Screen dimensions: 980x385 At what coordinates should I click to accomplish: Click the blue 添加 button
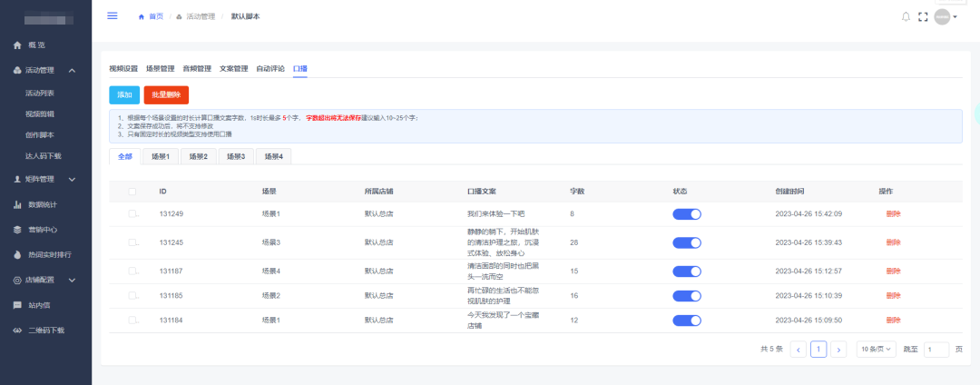tap(124, 95)
